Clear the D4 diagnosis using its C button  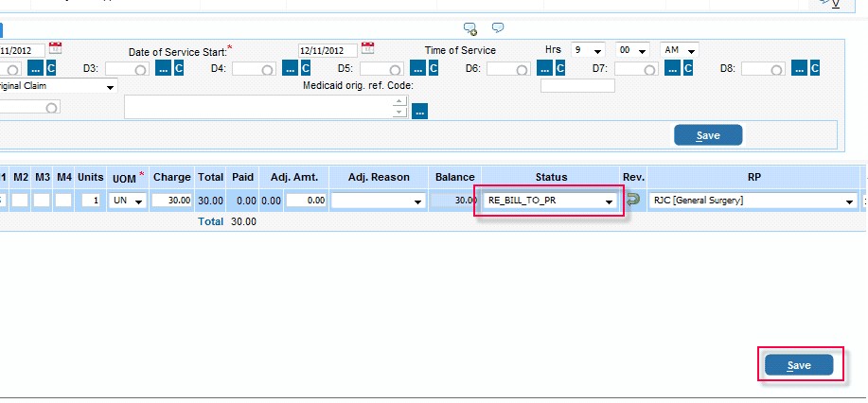click(x=306, y=68)
